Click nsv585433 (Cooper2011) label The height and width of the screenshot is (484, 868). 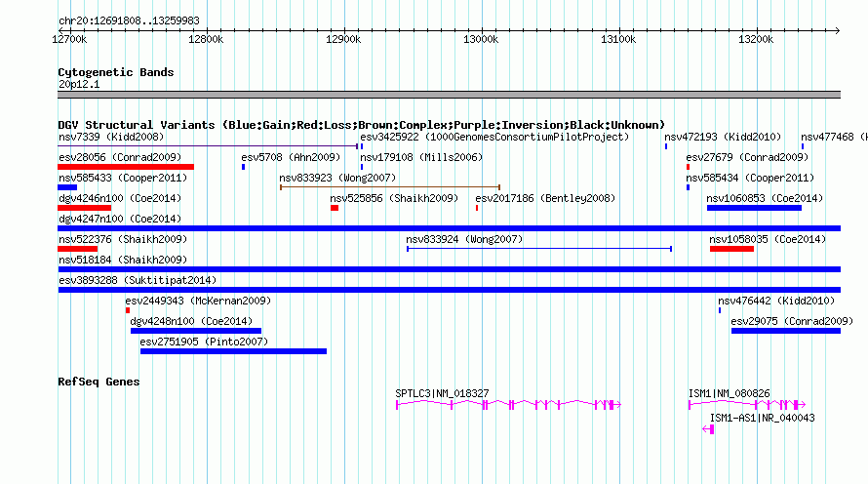tap(123, 179)
